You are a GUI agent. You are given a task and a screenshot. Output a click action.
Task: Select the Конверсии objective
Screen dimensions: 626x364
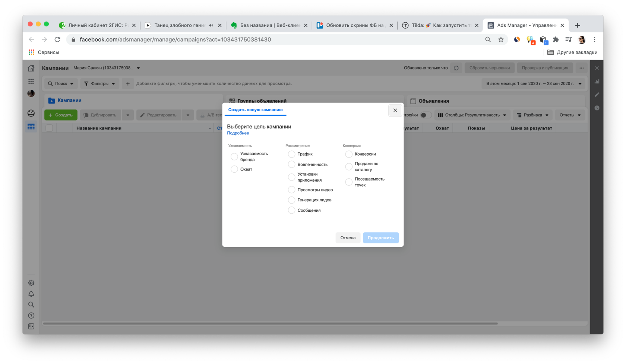(x=349, y=154)
